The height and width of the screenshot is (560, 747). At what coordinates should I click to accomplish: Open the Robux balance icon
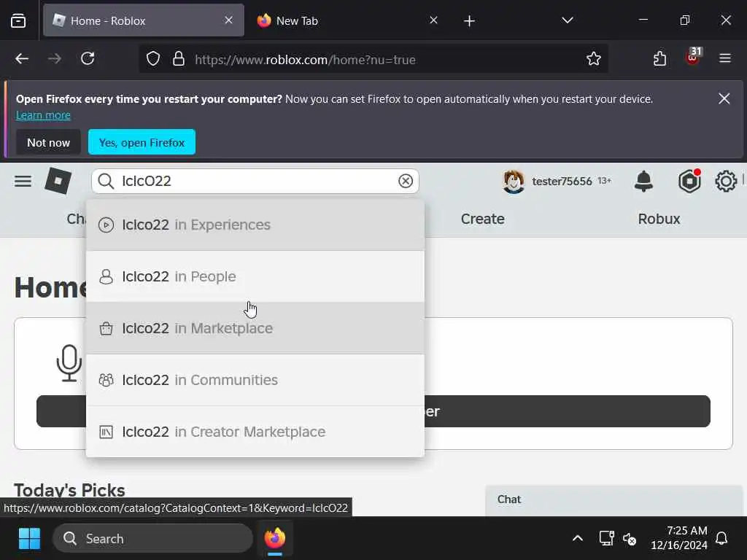689,181
